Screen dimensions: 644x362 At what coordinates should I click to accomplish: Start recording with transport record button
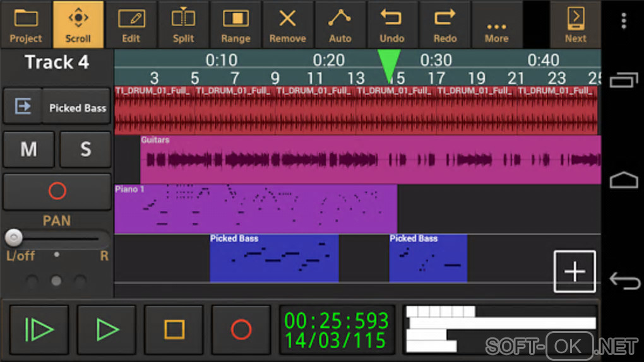click(x=241, y=329)
